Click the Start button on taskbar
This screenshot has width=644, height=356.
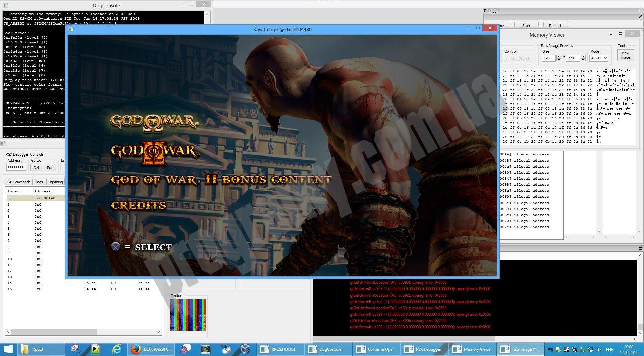tap(8, 349)
